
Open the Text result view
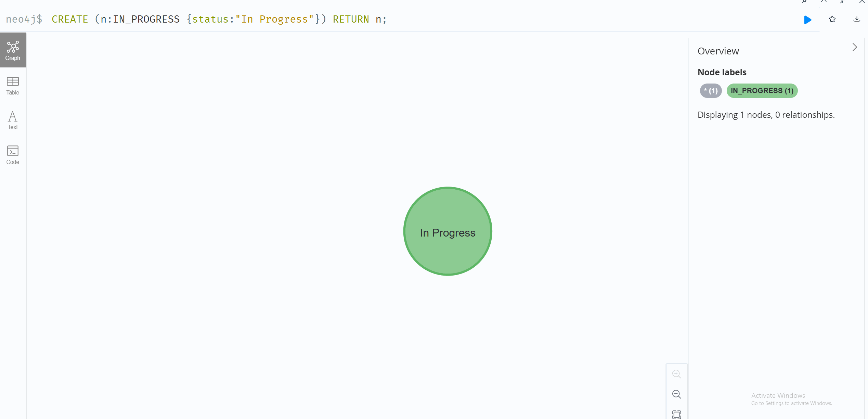coord(13,120)
